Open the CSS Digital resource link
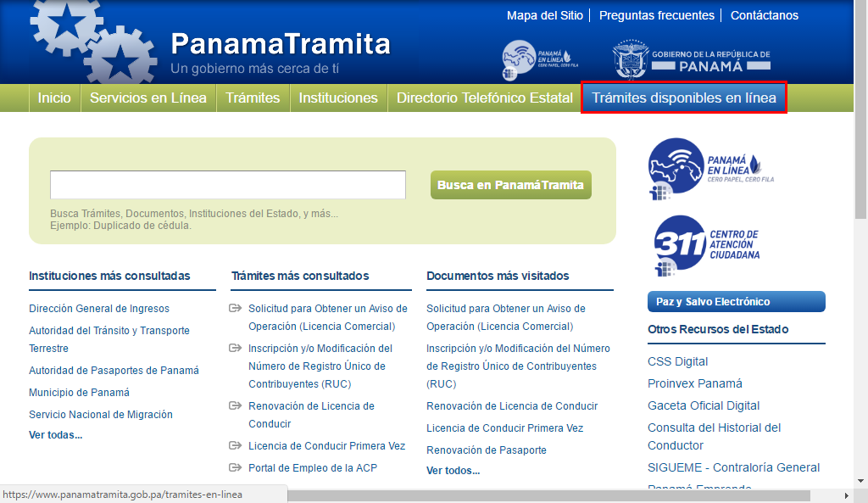The image size is (868, 503). point(677,361)
